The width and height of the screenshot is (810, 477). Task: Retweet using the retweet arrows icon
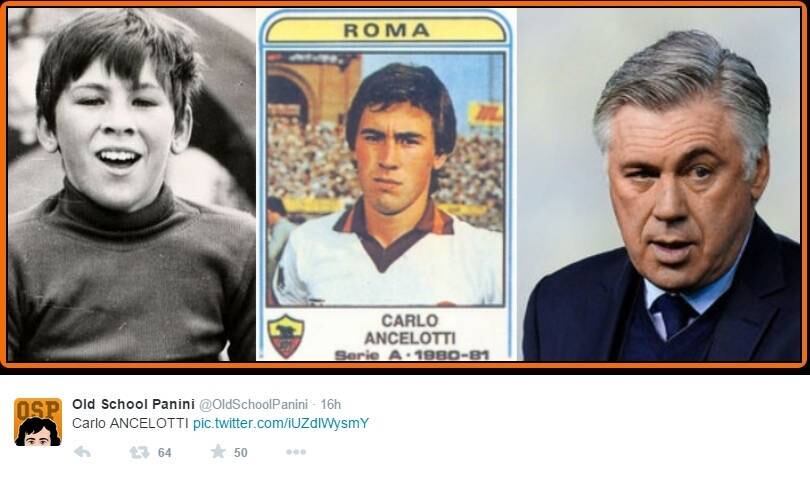(x=139, y=453)
